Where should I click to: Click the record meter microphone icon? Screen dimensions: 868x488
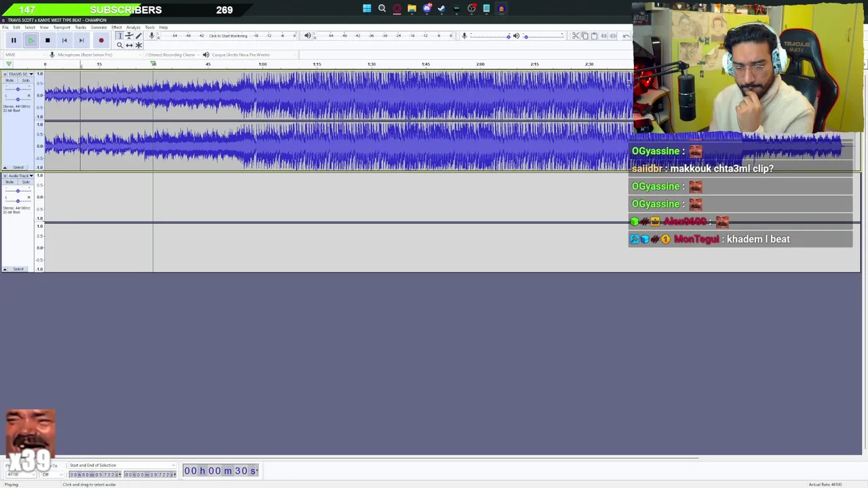(152, 35)
